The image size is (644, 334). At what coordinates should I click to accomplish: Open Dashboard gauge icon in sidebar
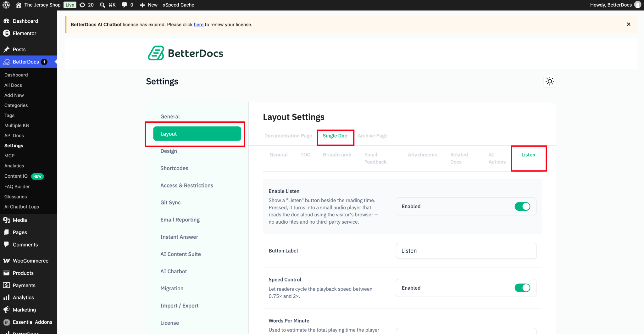[x=6, y=21]
